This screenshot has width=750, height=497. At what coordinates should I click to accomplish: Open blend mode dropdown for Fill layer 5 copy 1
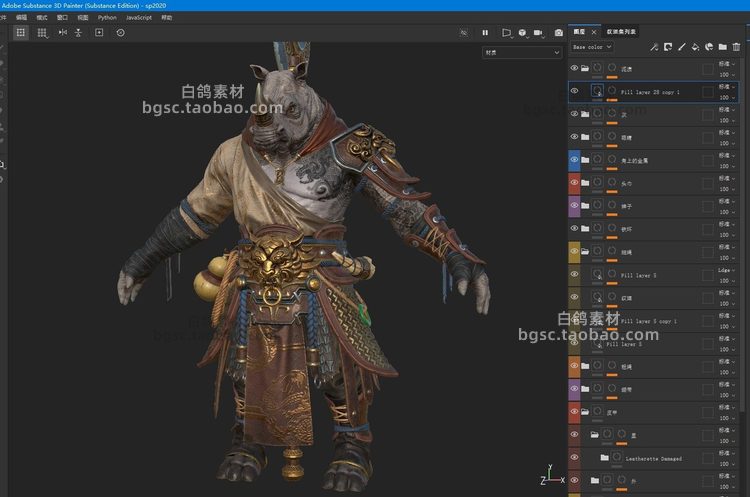pos(727,316)
